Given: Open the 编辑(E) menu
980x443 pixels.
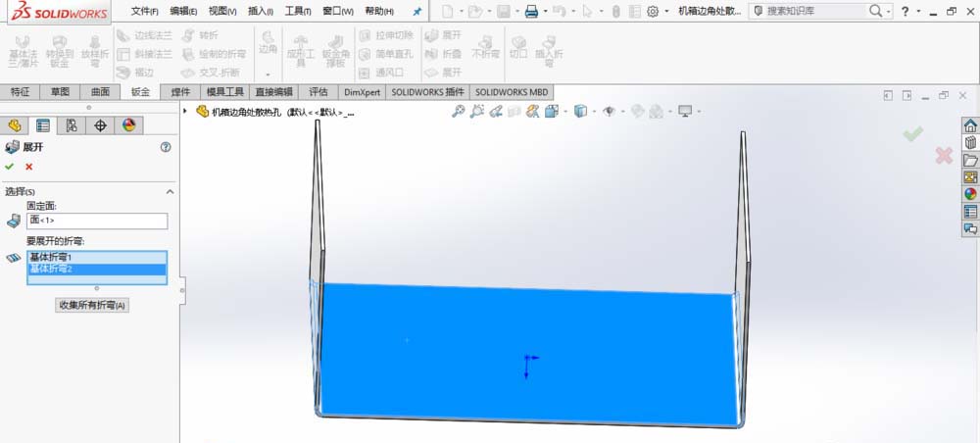Looking at the screenshot, I should coord(184,11).
